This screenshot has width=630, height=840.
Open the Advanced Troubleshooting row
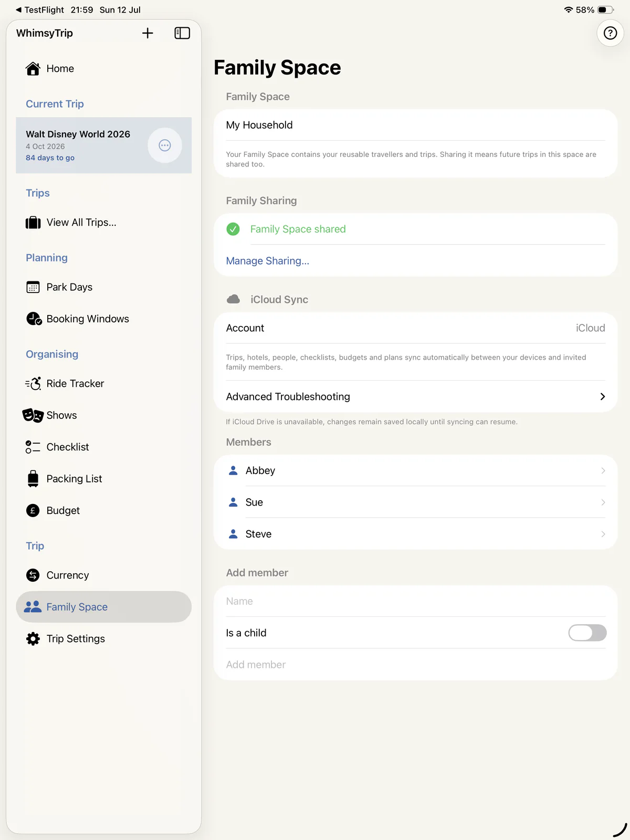416,397
